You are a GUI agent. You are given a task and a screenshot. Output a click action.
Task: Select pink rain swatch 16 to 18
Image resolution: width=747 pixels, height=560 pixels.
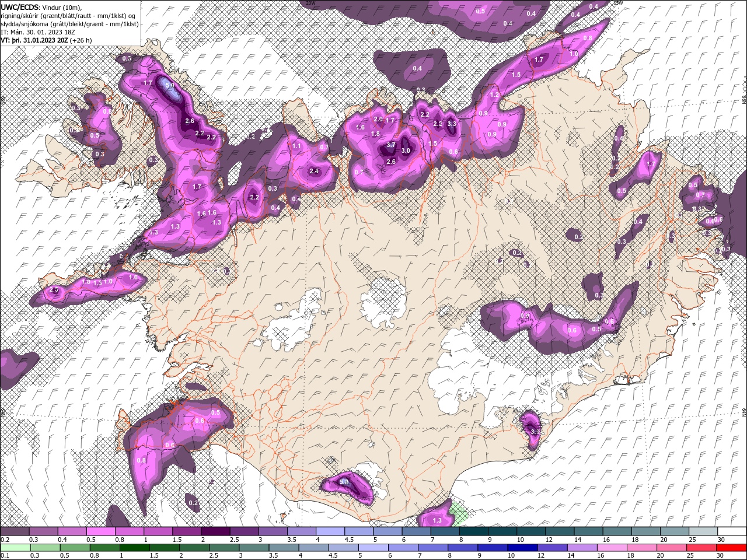coord(612,548)
